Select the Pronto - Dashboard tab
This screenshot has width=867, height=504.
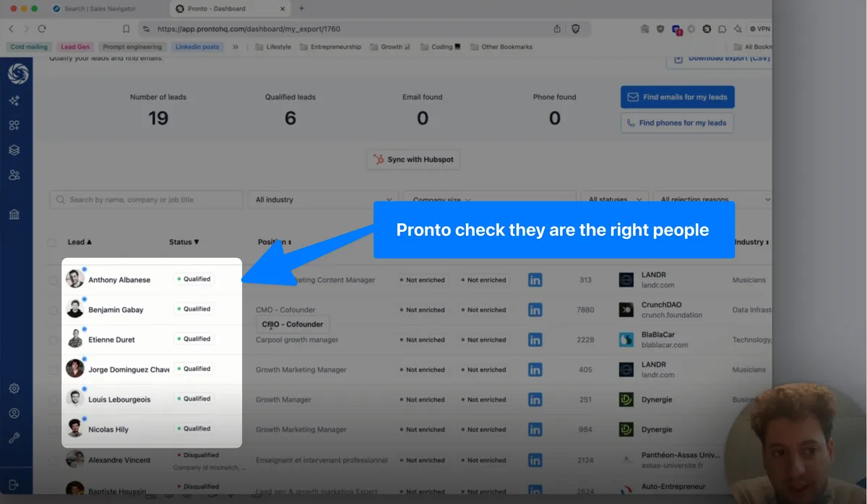(x=230, y=9)
